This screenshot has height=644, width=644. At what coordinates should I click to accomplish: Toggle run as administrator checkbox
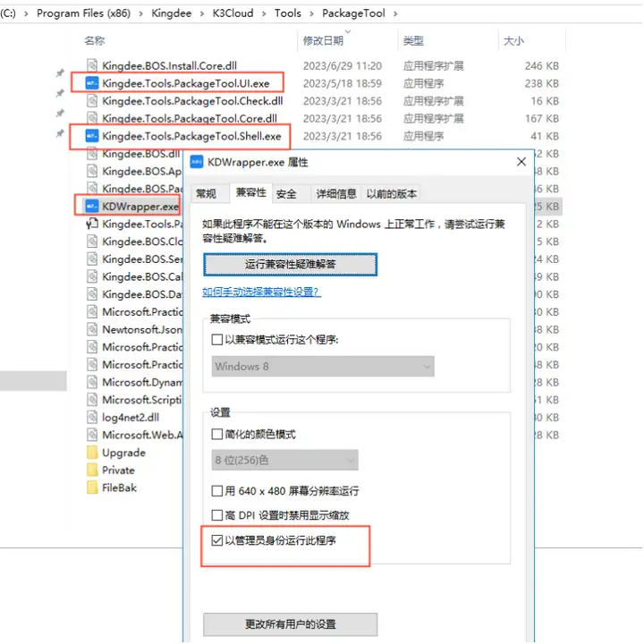click(x=216, y=540)
